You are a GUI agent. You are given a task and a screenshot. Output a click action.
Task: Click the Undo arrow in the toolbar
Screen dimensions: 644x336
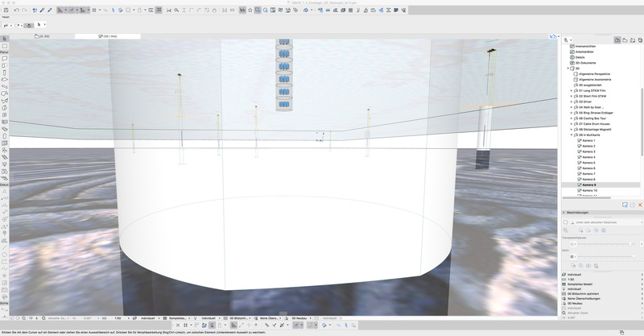(17, 10)
